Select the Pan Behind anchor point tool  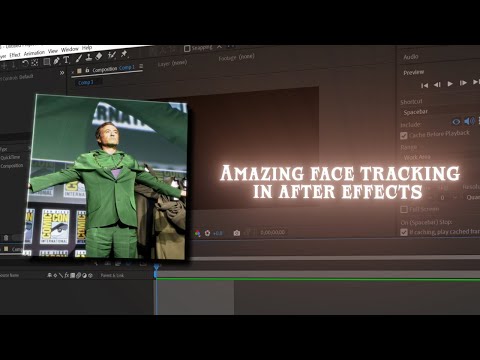(x=35, y=63)
